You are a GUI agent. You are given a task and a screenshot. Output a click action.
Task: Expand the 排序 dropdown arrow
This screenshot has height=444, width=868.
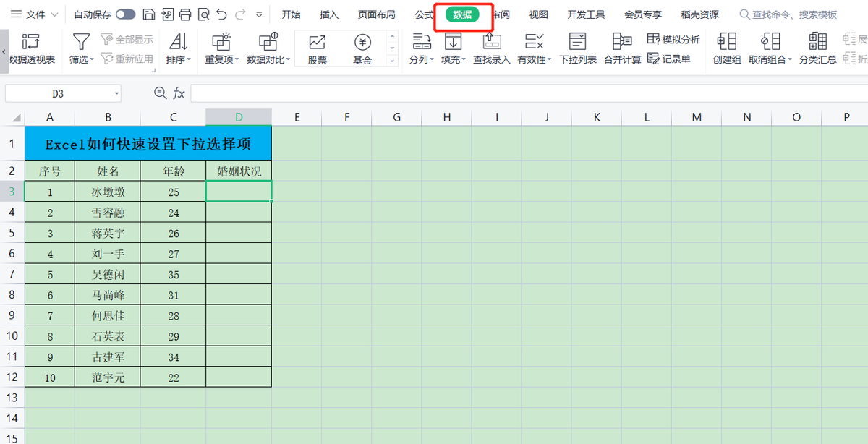tap(189, 60)
